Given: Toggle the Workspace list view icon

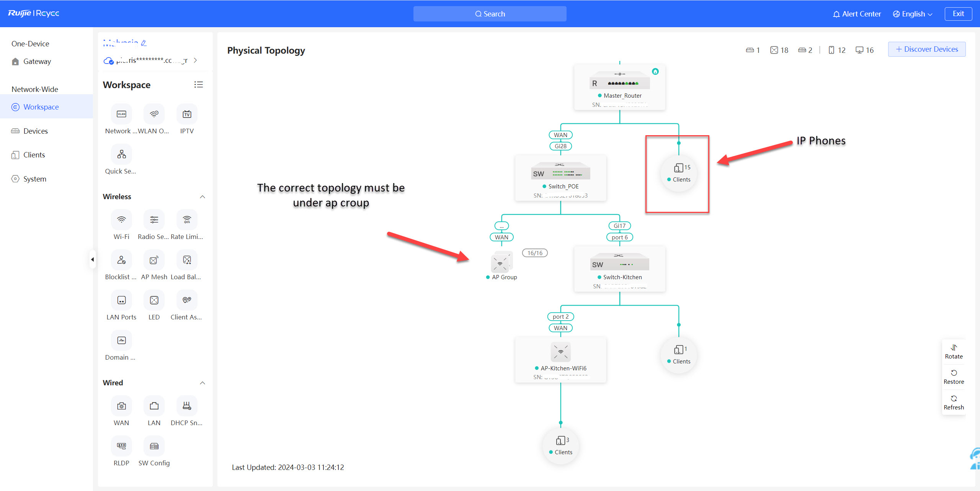Looking at the screenshot, I should (x=198, y=85).
